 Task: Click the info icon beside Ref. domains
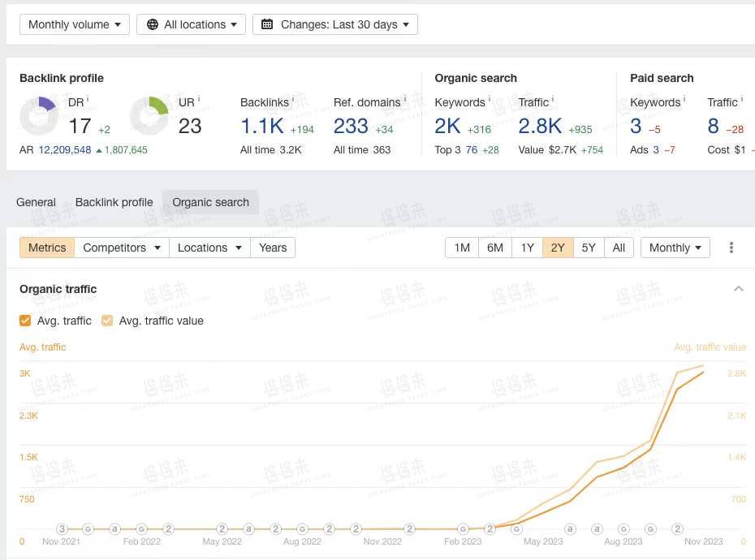405,100
